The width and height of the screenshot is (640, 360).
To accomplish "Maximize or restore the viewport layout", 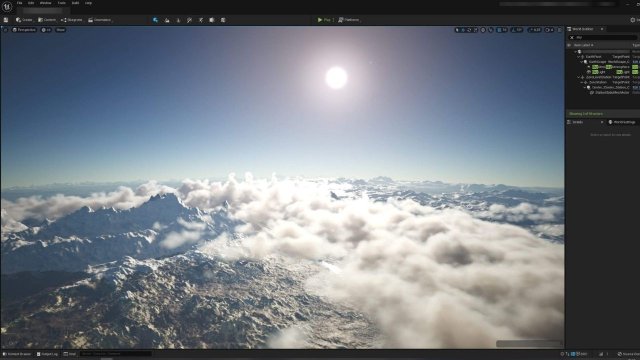I will pyautogui.click(x=560, y=30).
